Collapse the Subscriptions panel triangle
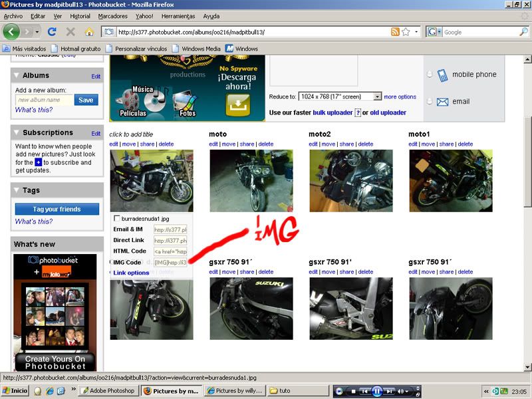532x399 pixels. tap(16, 132)
